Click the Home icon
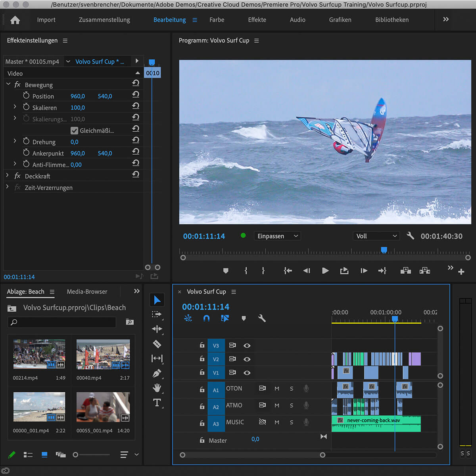The height and width of the screenshot is (476, 476). pyautogui.click(x=15, y=20)
